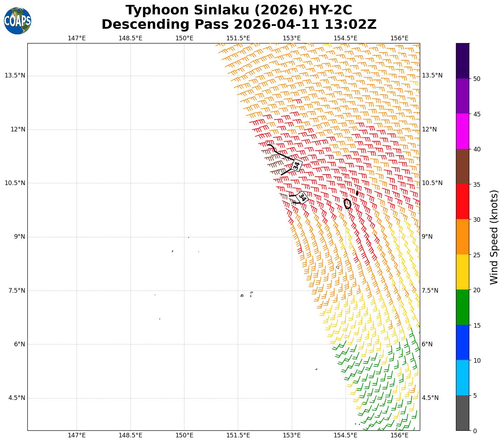Pick the orange 25-30 knot colorbar band
The image size is (504, 443).
click(x=462, y=237)
